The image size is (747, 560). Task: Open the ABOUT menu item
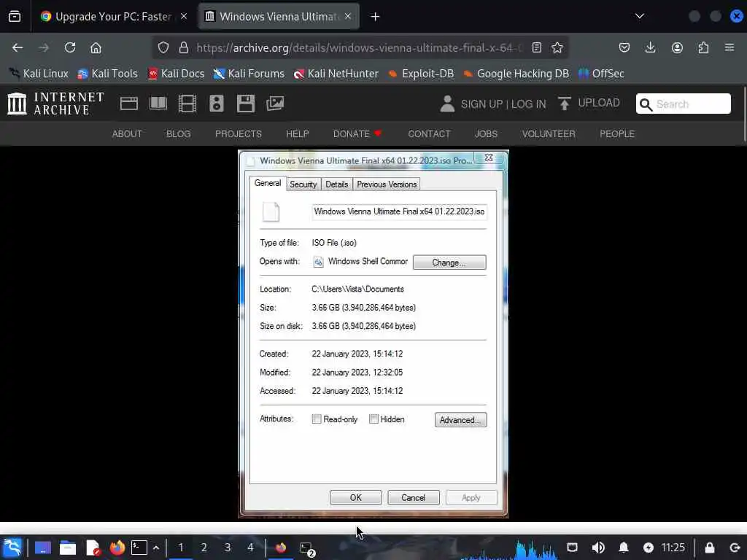tap(127, 134)
